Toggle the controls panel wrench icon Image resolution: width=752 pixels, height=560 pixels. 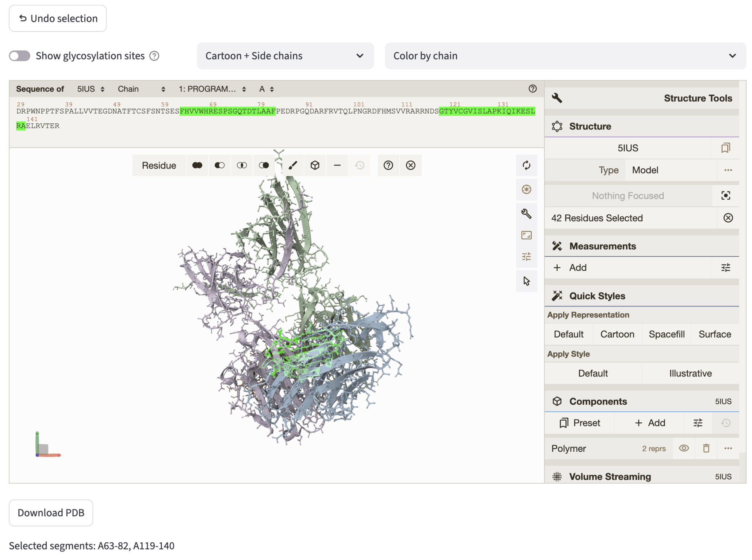526,214
